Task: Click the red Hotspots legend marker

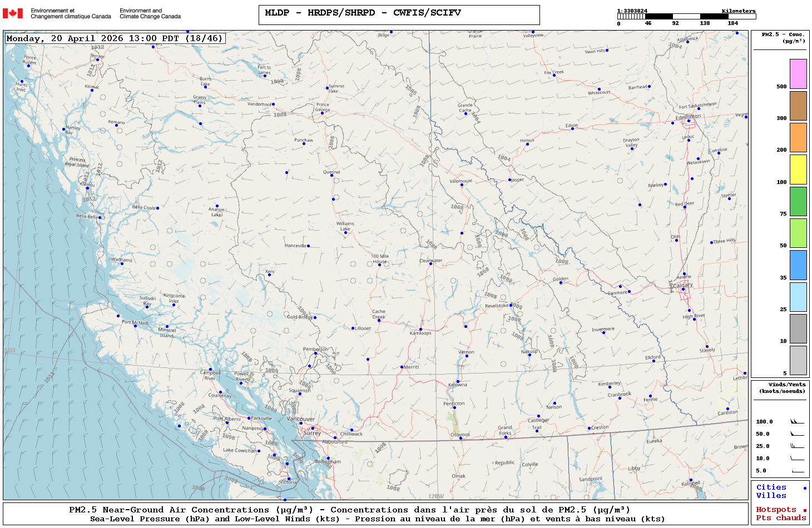Action: pos(804,510)
